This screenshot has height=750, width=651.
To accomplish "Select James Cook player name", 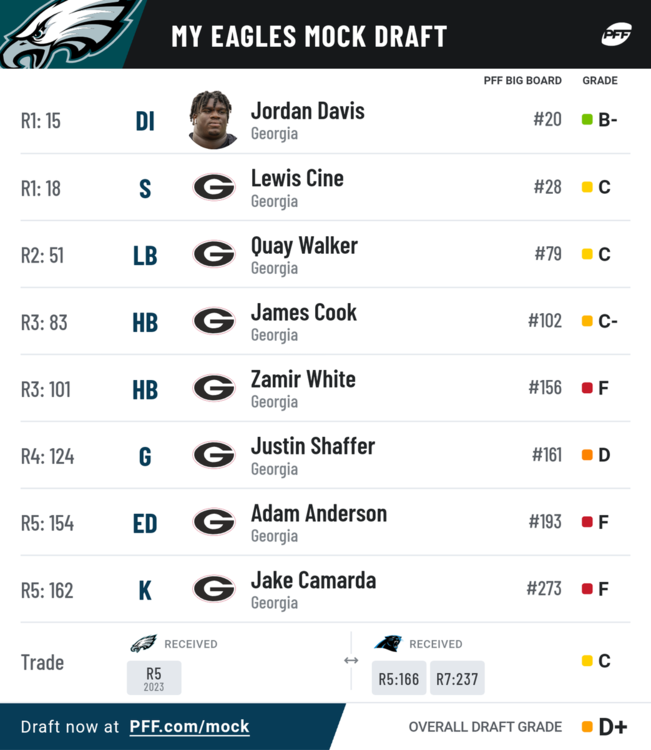I will 304,313.
